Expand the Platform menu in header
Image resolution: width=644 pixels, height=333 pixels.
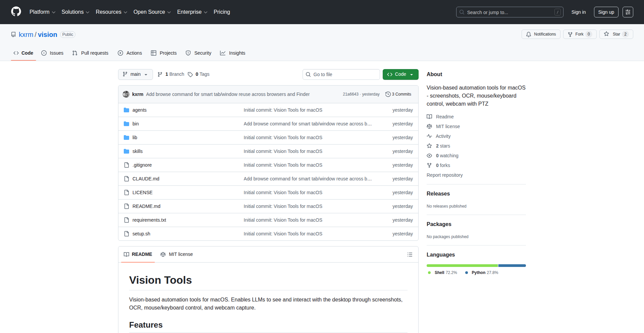tap(42, 12)
